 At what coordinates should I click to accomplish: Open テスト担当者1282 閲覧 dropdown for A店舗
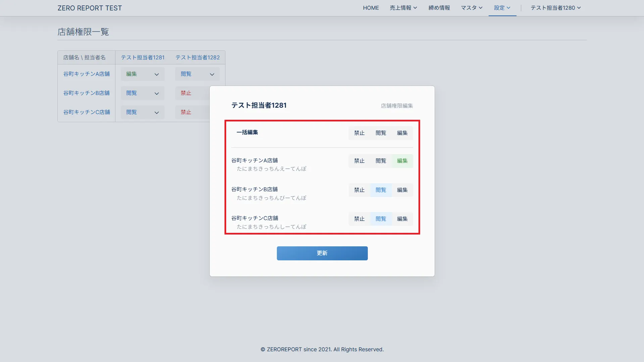(x=197, y=74)
